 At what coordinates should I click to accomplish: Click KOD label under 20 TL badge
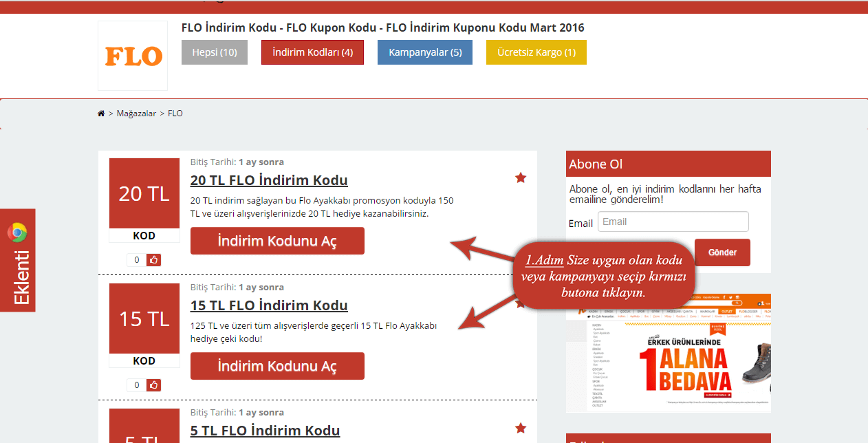tap(144, 236)
